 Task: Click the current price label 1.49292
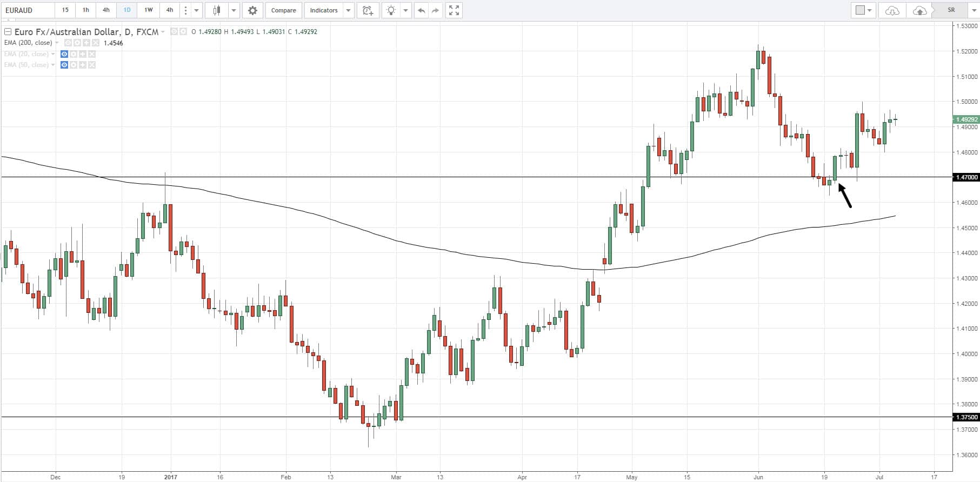click(x=966, y=119)
